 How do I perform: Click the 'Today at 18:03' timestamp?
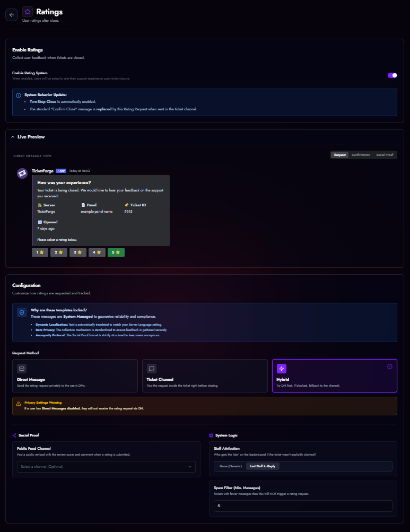pos(80,171)
